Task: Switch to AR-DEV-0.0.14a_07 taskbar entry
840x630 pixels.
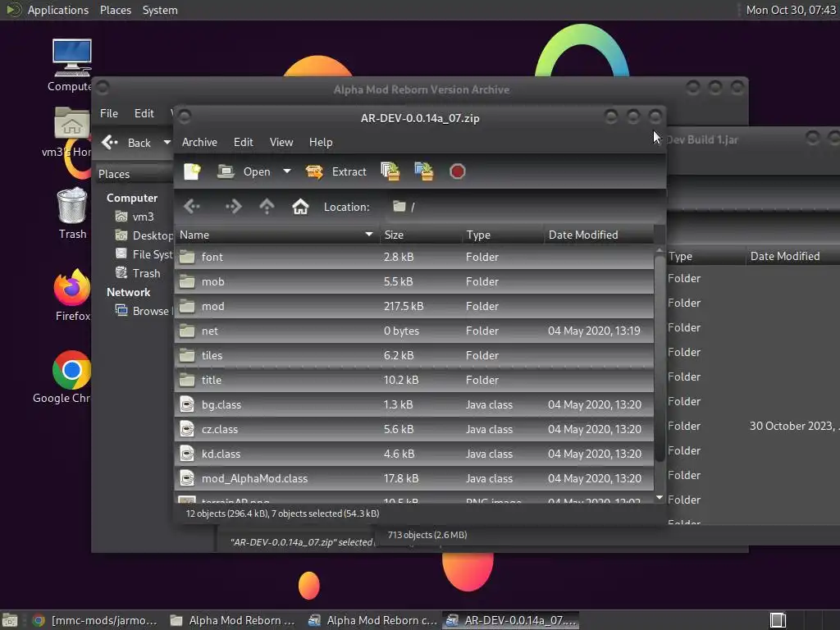Action: [512, 620]
